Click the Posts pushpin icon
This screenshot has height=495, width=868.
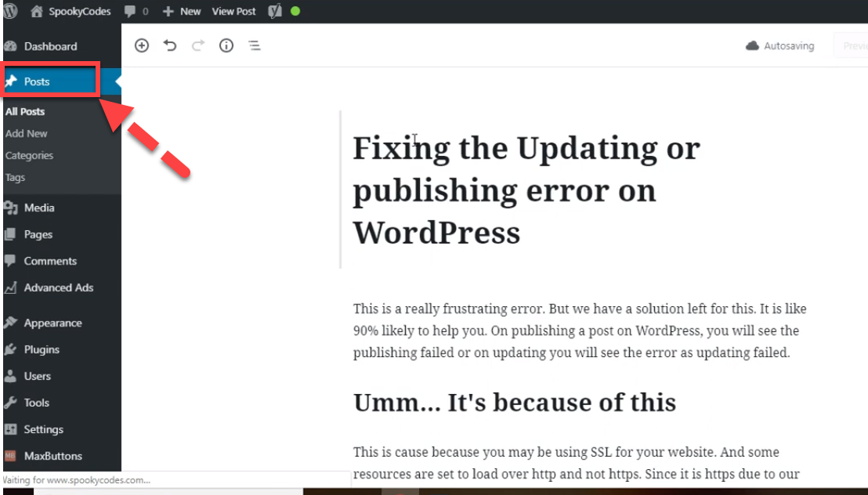click(x=11, y=81)
